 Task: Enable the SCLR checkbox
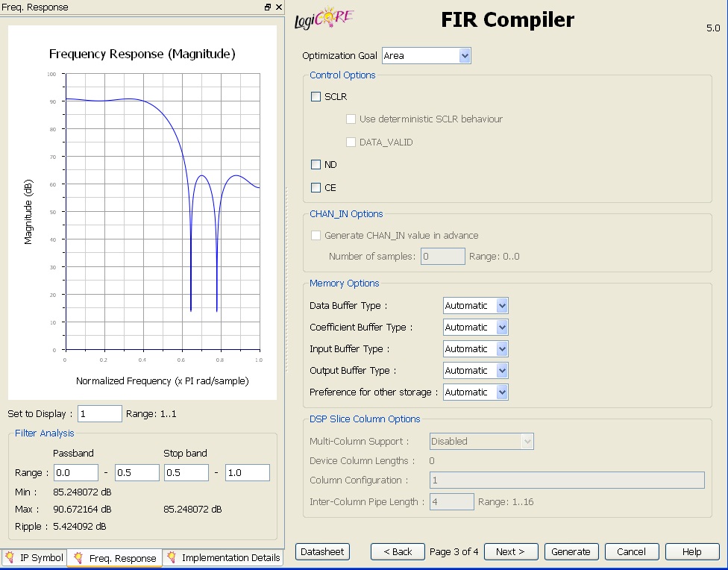[x=316, y=97]
